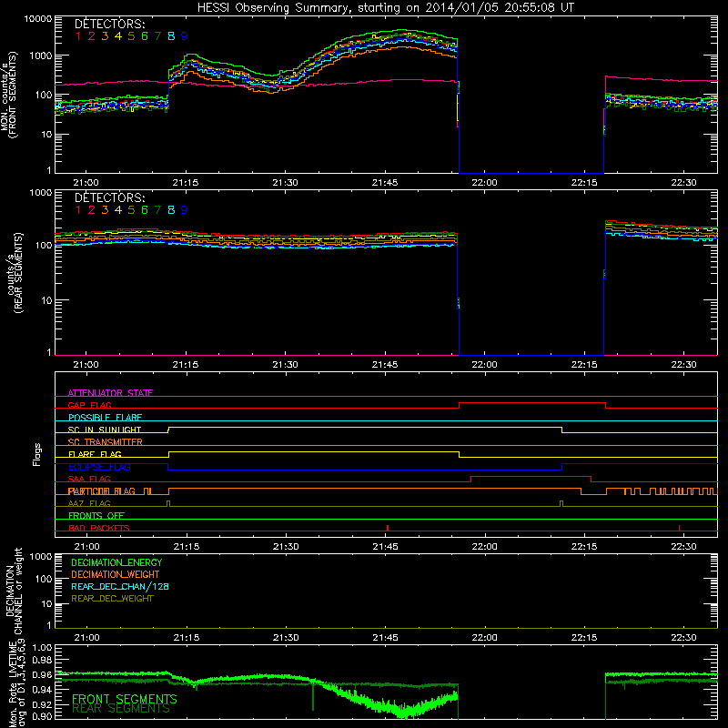Click the AAZ_FLAG pulse near 21:12

168,503
